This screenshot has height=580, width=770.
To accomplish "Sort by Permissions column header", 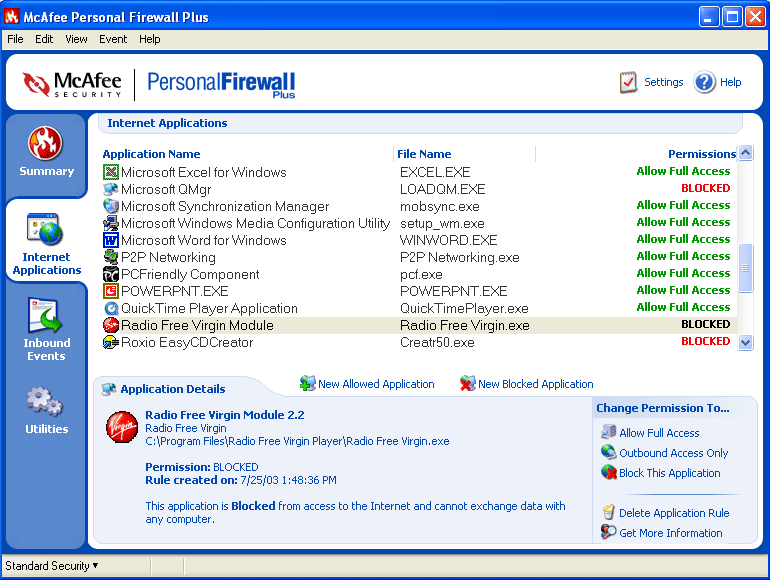I will tap(702, 154).
